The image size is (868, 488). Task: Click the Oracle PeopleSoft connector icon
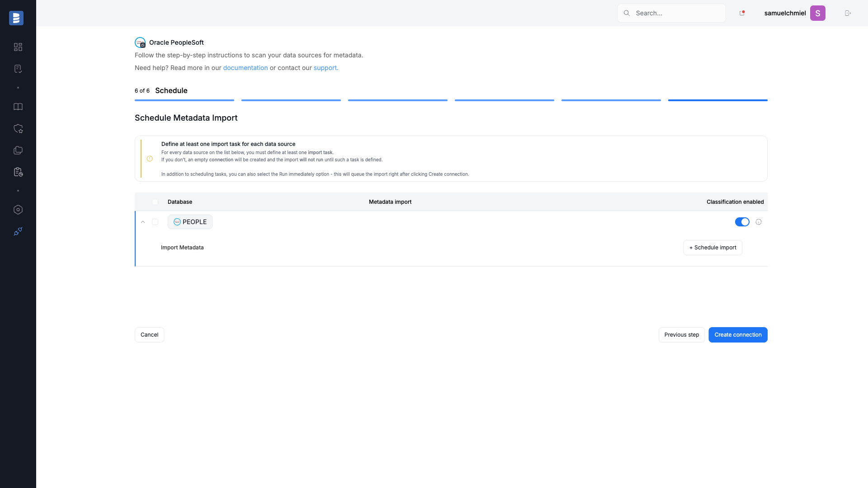140,42
